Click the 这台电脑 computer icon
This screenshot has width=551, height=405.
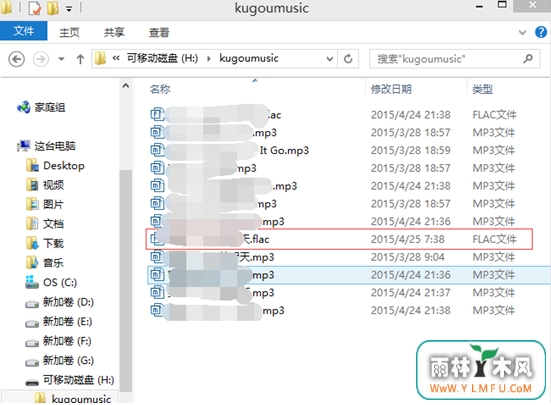pos(24,146)
